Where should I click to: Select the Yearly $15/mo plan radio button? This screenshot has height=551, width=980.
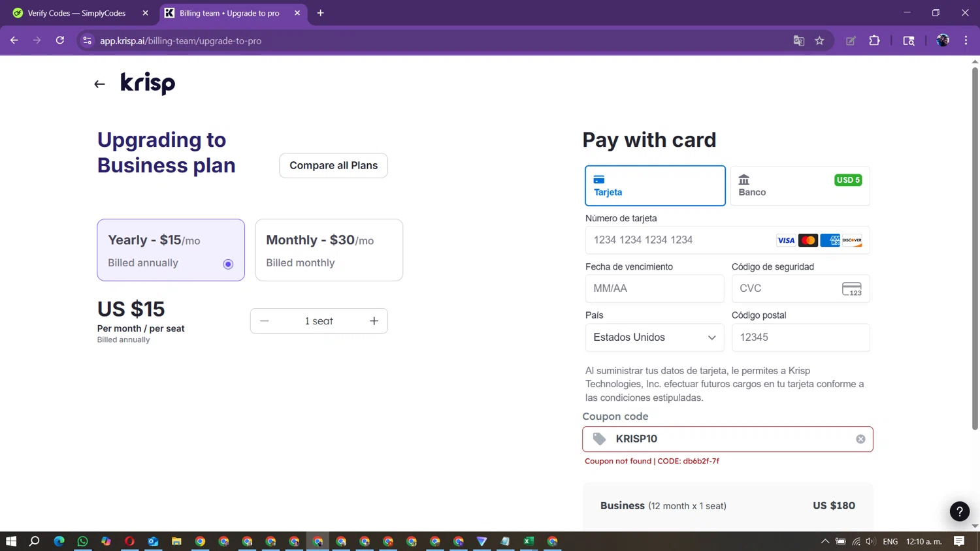click(228, 264)
